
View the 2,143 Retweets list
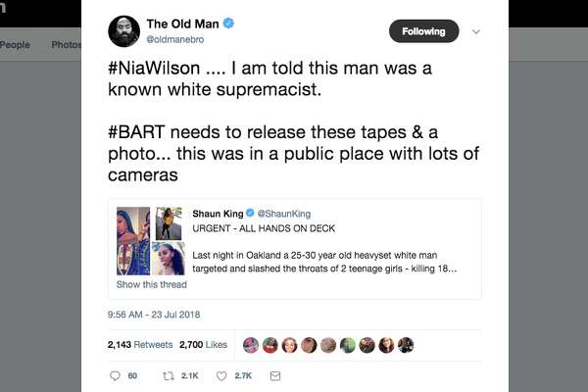tap(140, 344)
